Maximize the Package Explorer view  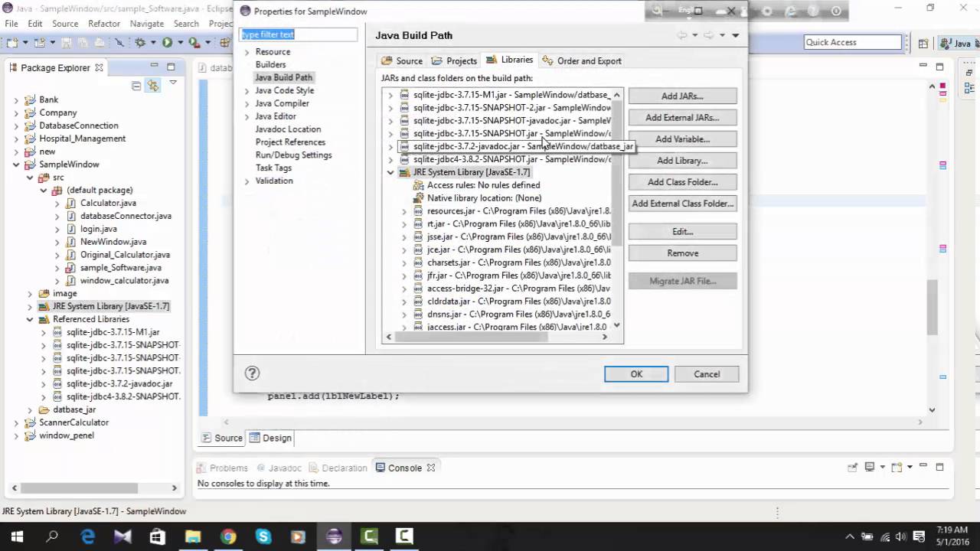171,67
